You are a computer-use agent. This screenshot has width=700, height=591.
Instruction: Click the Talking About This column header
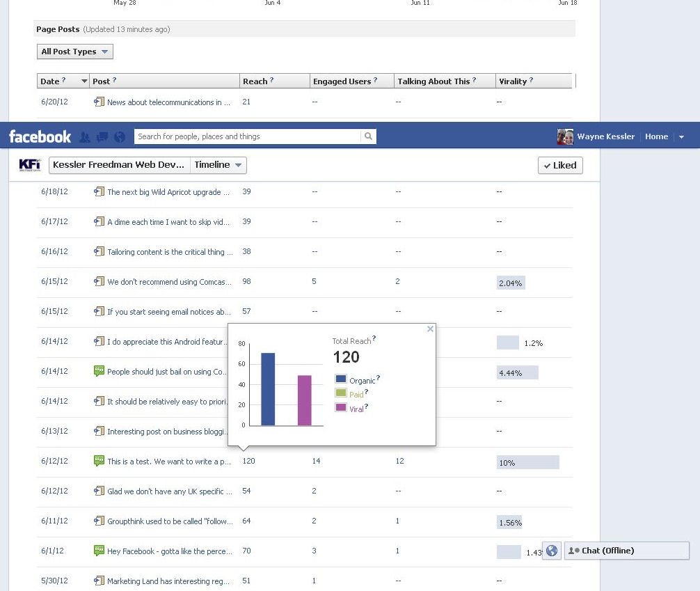click(445, 81)
